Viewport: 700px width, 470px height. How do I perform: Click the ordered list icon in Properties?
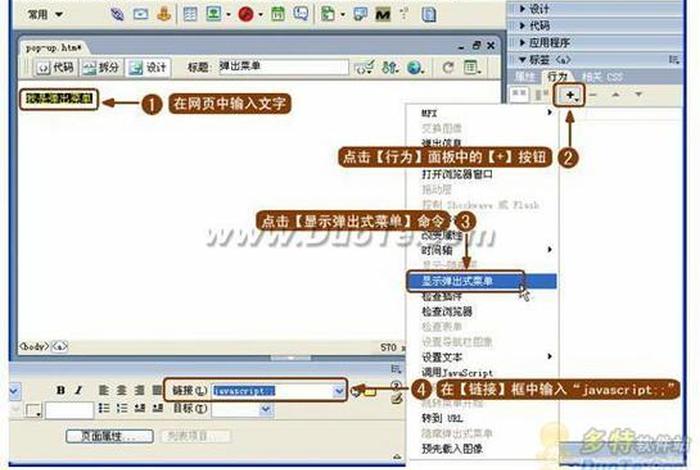(x=121, y=408)
